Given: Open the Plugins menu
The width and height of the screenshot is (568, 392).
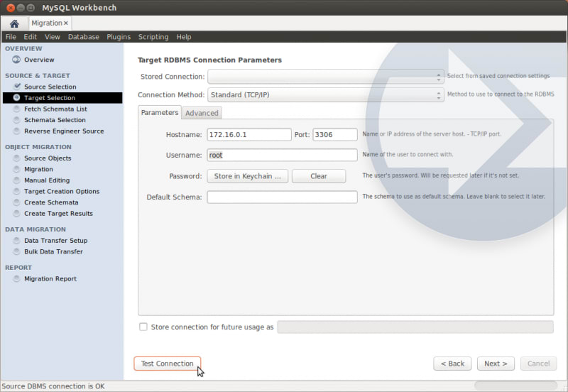Looking at the screenshot, I should coord(119,37).
